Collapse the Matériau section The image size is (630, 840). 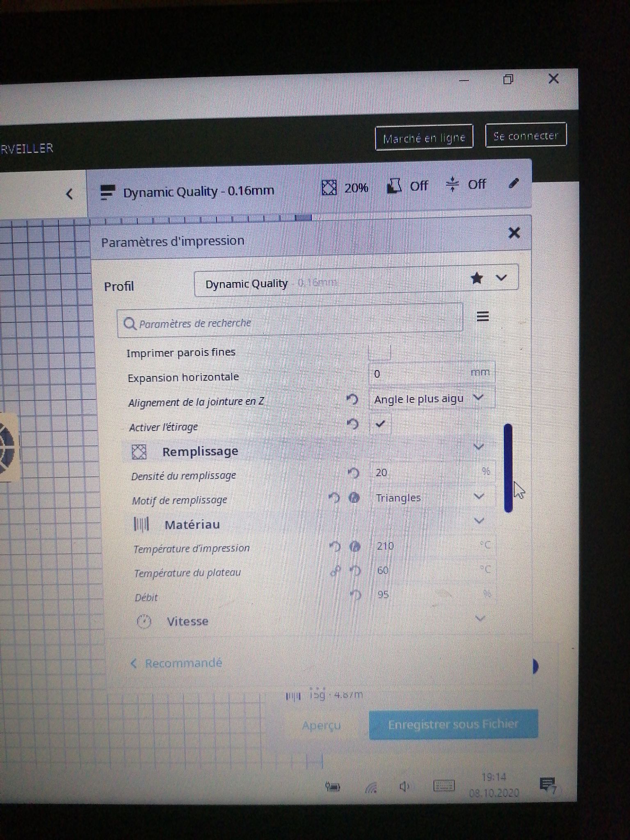tap(479, 520)
